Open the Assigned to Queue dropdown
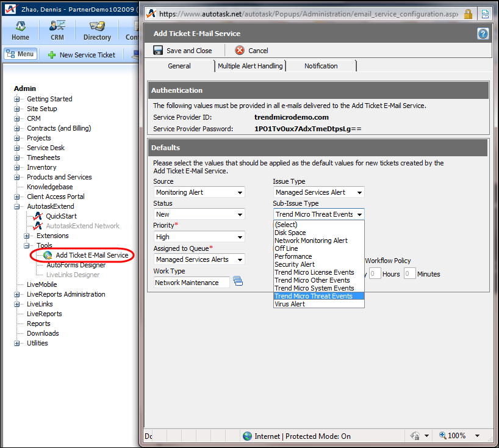 coord(199,259)
